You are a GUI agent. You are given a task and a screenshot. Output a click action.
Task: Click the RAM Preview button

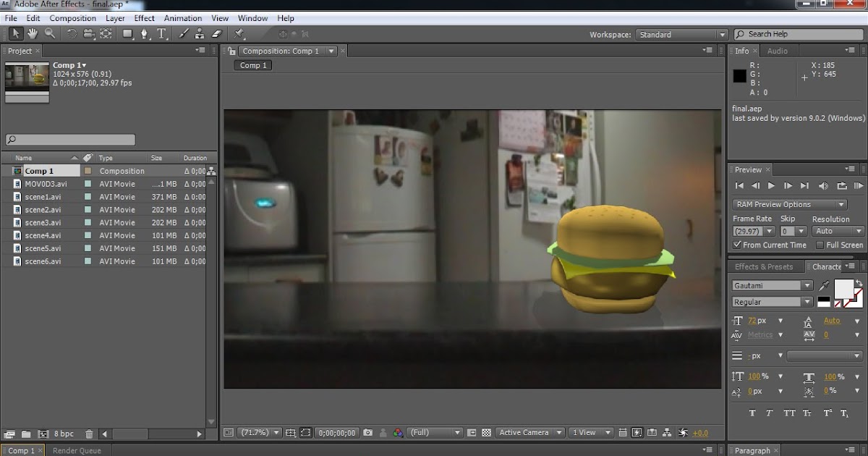click(x=859, y=187)
